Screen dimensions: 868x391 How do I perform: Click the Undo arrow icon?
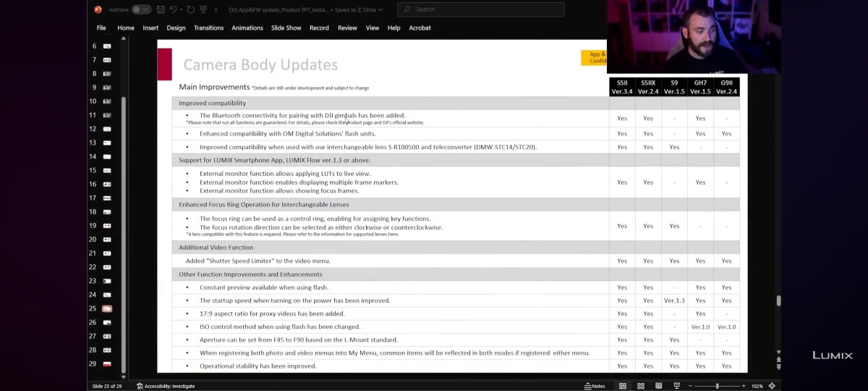(x=173, y=9)
